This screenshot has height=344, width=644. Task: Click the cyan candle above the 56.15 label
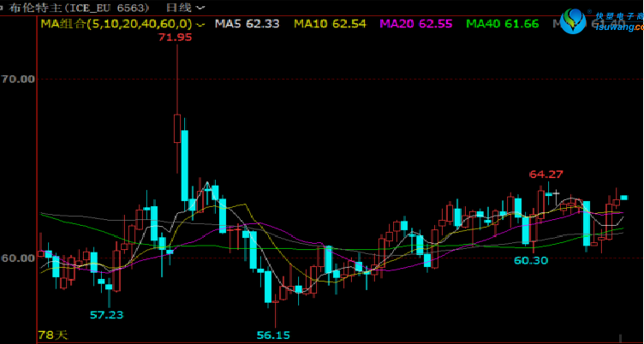click(268, 287)
